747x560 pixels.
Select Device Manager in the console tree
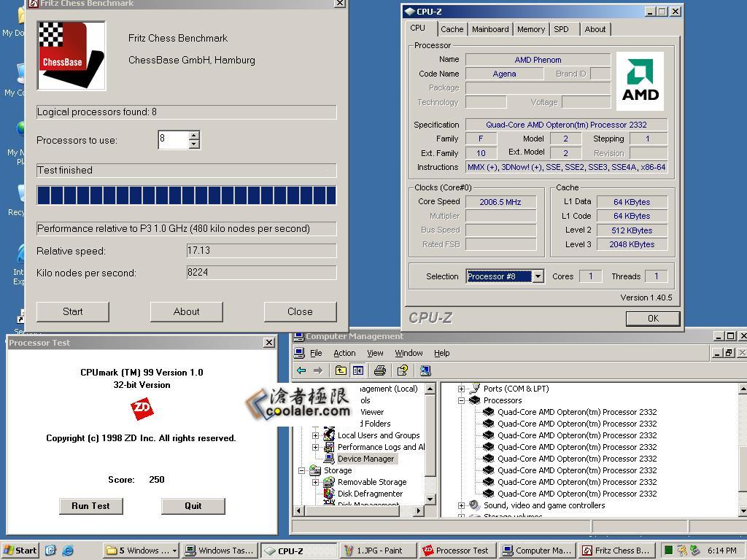(366, 459)
